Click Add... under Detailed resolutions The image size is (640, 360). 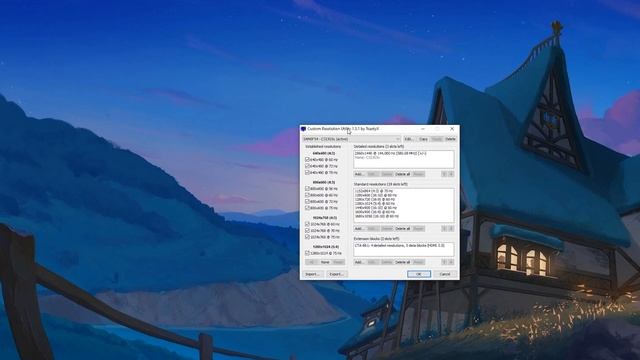359,174
